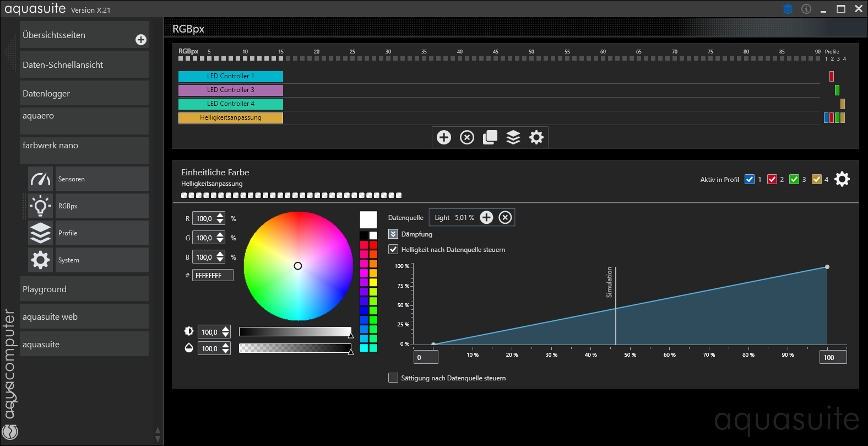Add a new overview page

[141, 40]
